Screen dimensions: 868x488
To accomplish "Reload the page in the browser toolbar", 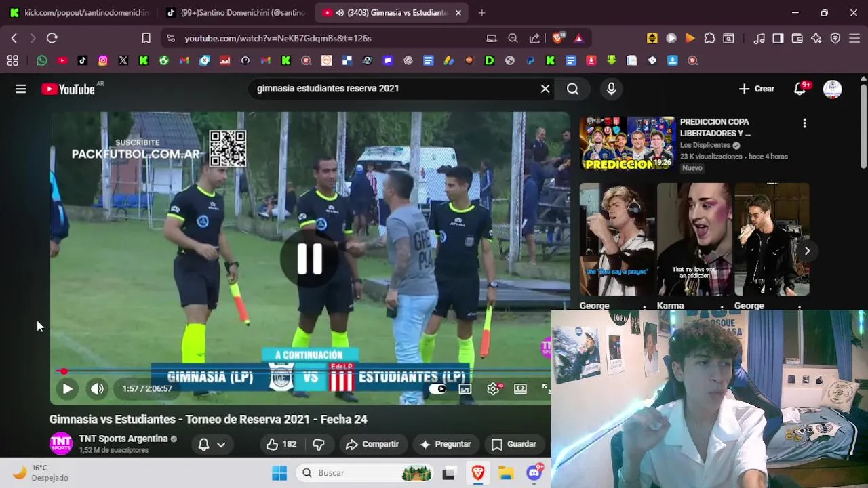I will [52, 38].
